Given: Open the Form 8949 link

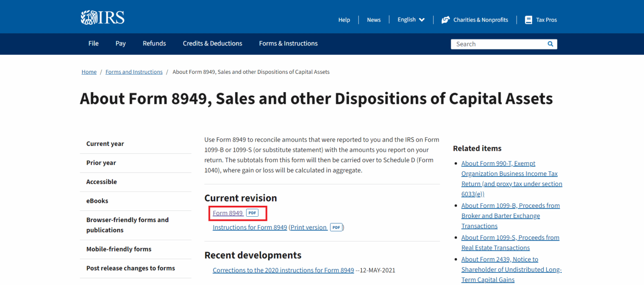Looking at the screenshot, I should pyautogui.click(x=228, y=213).
